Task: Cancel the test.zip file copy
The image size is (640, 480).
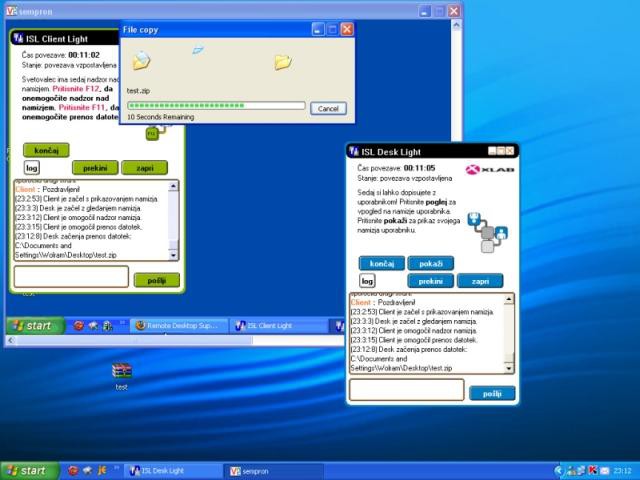Action: pos(327,108)
